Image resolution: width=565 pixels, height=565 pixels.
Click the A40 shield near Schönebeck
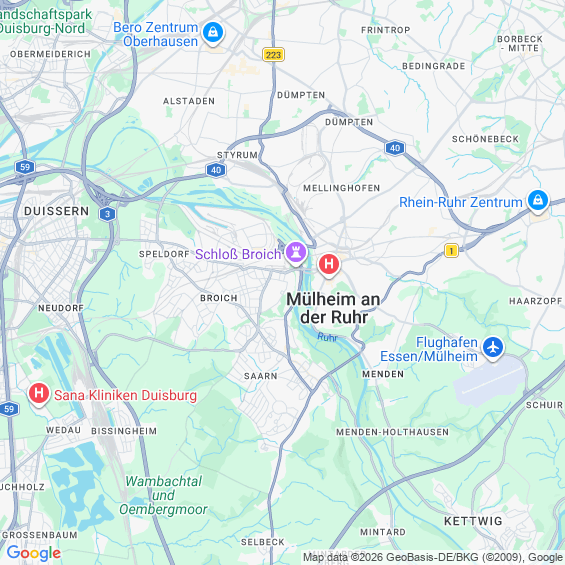(395, 148)
